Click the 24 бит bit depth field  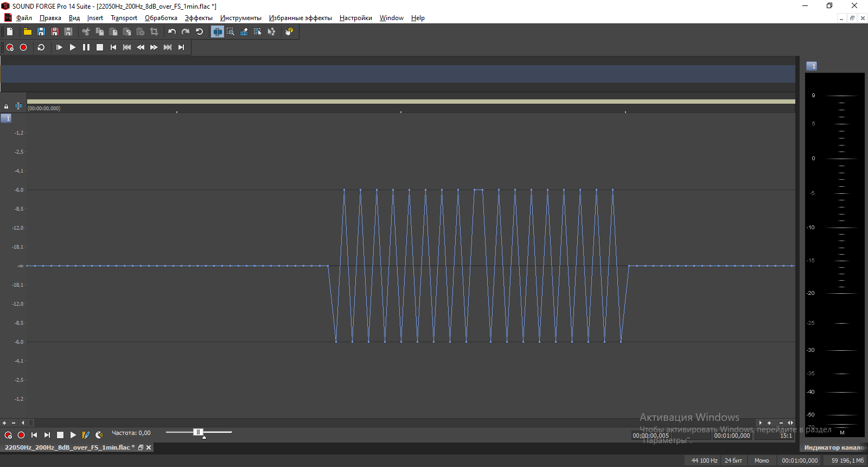pyautogui.click(x=733, y=460)
